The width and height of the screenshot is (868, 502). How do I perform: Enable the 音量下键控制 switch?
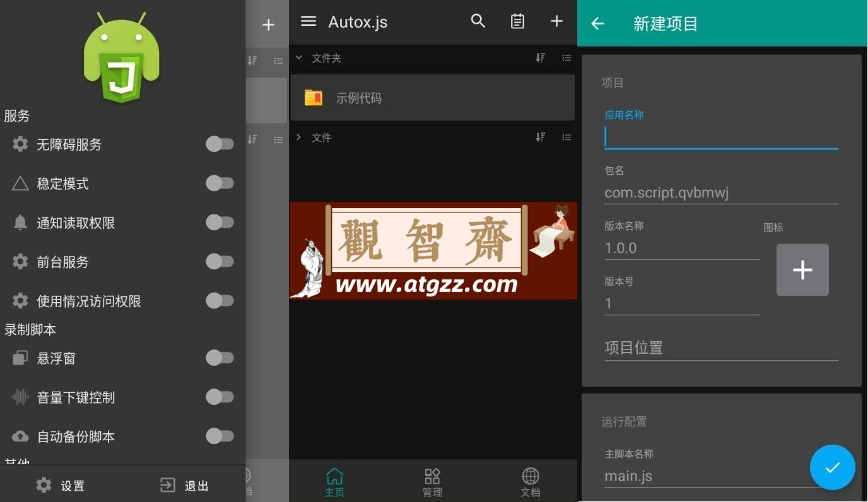click(x=220, y=397)
